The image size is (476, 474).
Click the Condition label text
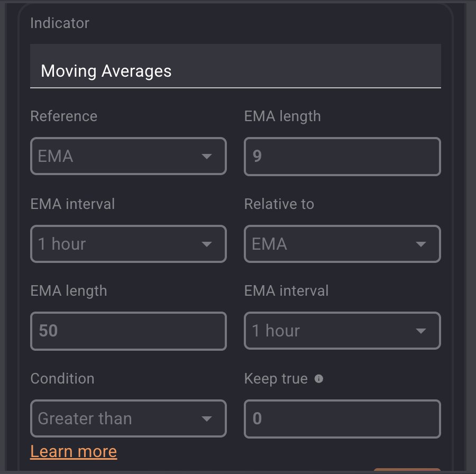pos(62,379)
